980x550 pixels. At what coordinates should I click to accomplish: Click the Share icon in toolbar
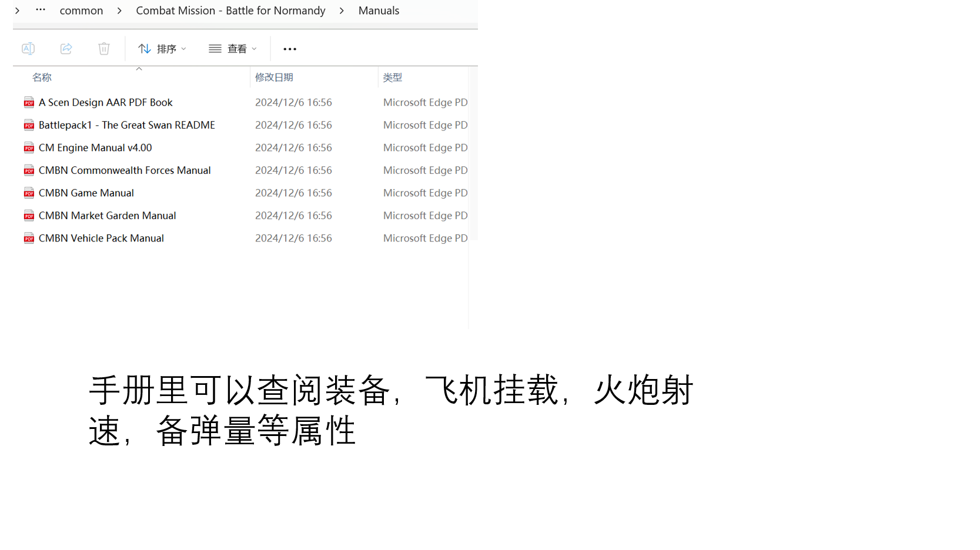66,49
